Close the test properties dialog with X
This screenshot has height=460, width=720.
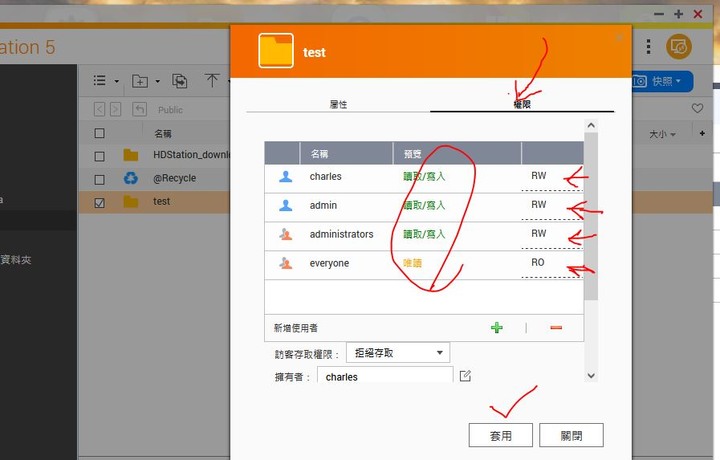coord(619,38)
